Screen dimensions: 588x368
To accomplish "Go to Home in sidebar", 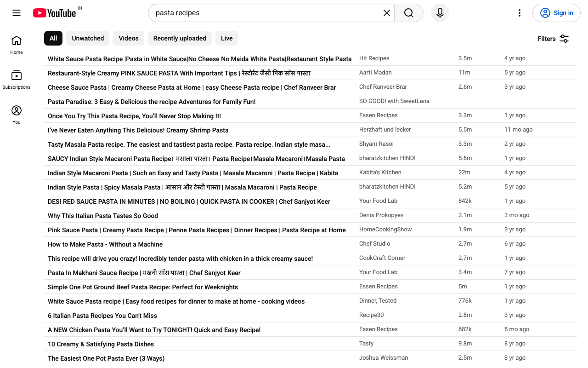I will click(x=17, y=45).
